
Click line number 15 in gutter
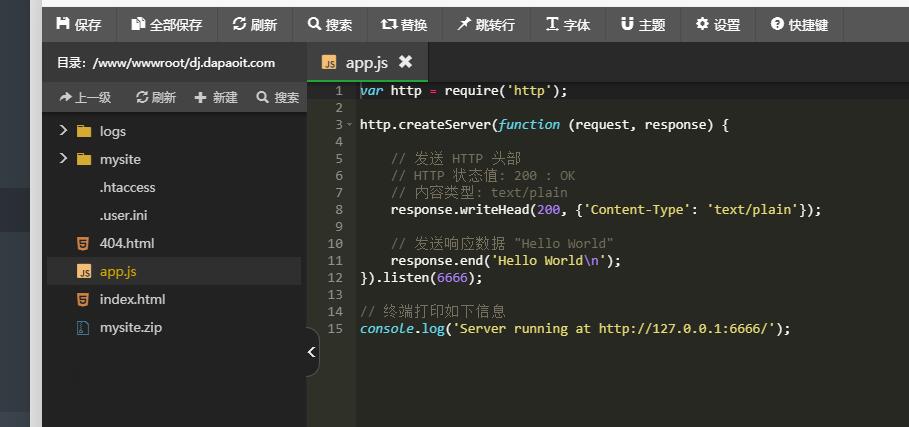335,328
